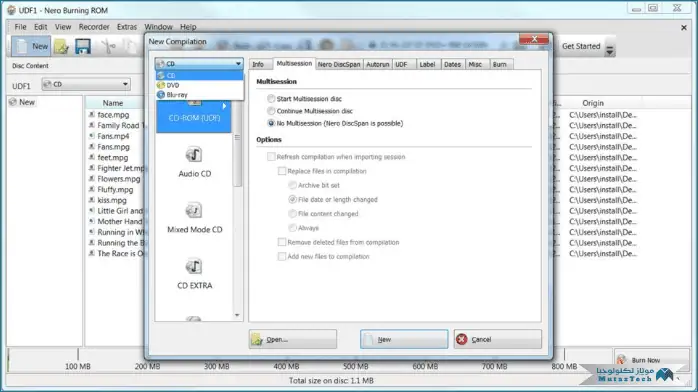Open the Edit menu
698x392 pixels.
(x=41, y=27)
